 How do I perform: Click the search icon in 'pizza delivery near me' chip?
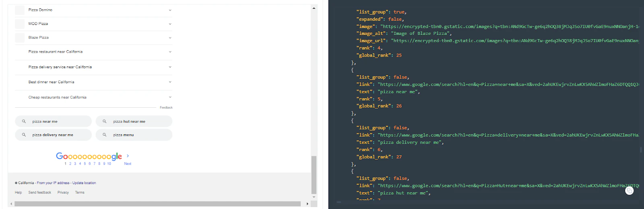(x=24, y=135)
